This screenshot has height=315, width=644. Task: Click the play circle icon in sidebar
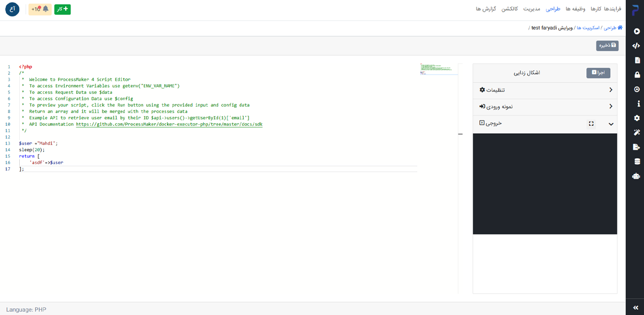pos(637,31)
